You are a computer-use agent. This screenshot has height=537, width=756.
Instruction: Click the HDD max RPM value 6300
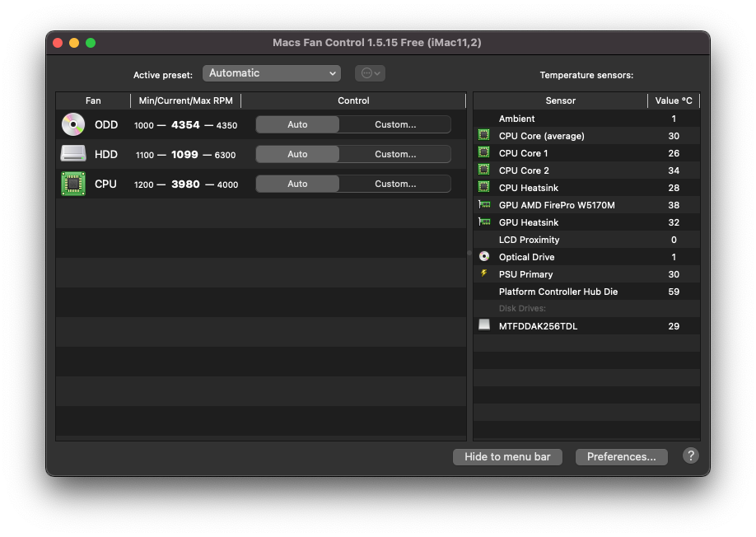point(225,155)
